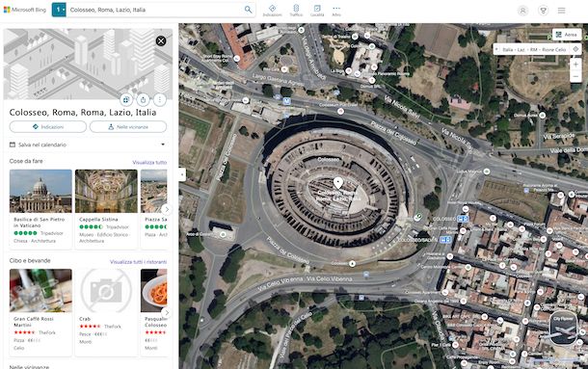588x369 pixels.
Task: Open the Crab restaurant placeholder image
Action: tap(106, 291)
